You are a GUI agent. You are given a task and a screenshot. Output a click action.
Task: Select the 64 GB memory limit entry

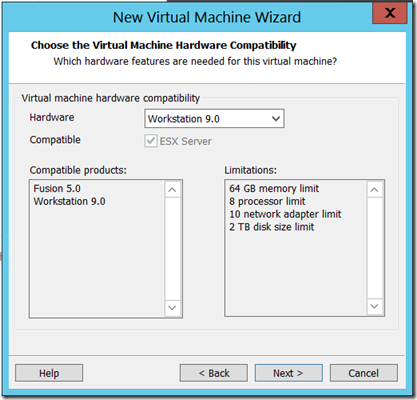click(274, 188)
